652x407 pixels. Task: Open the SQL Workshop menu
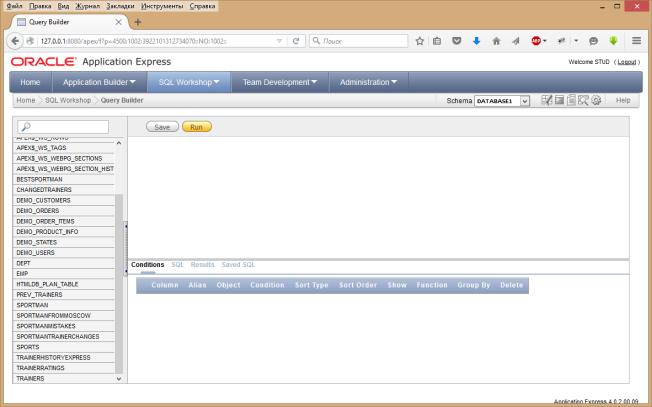coord(189,82)
